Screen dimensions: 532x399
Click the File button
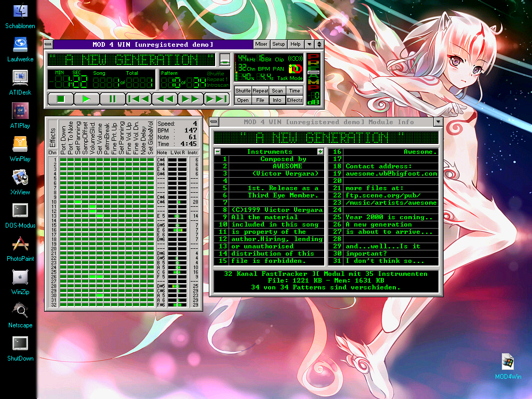260,100
